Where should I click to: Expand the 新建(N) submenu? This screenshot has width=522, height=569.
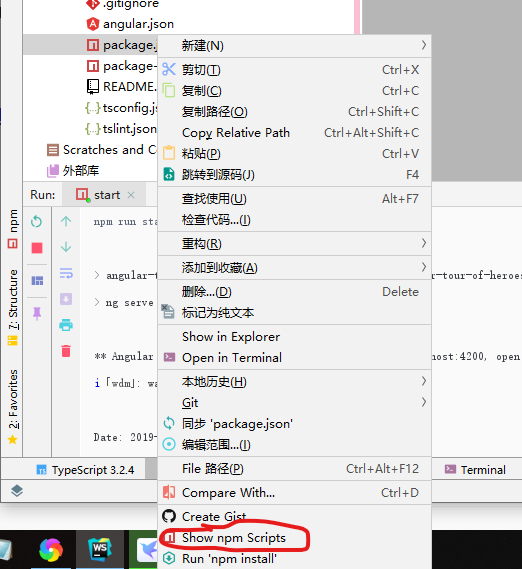pyautogui.click(x=294, y=46)
